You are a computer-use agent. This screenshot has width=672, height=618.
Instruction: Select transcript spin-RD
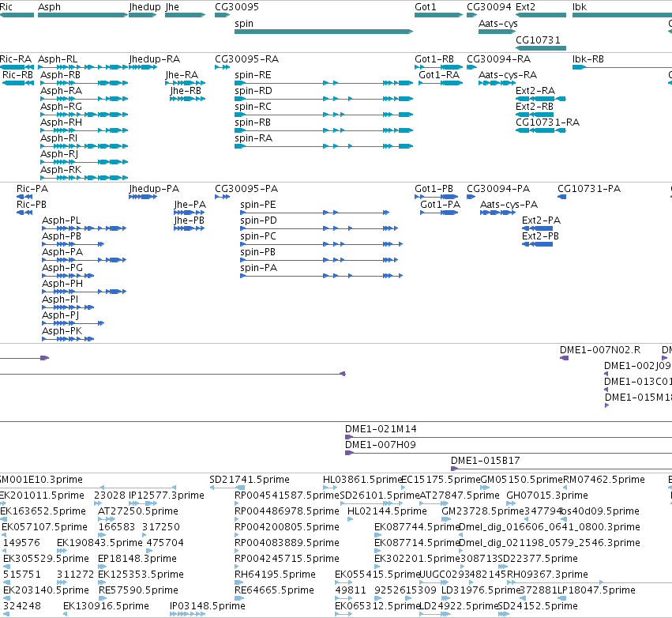tap(324, 99)
